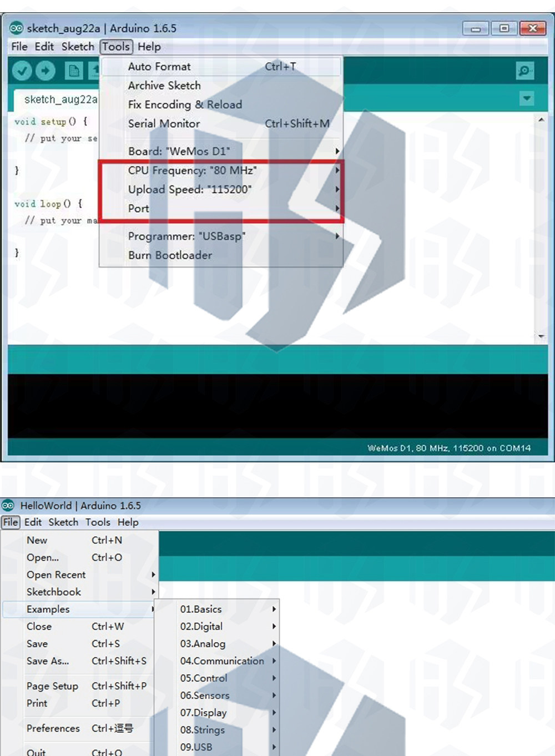Expand the Upload Speed submenu
Image resolution: width=555 pixels, height=756 pixels.
(221, 189)
